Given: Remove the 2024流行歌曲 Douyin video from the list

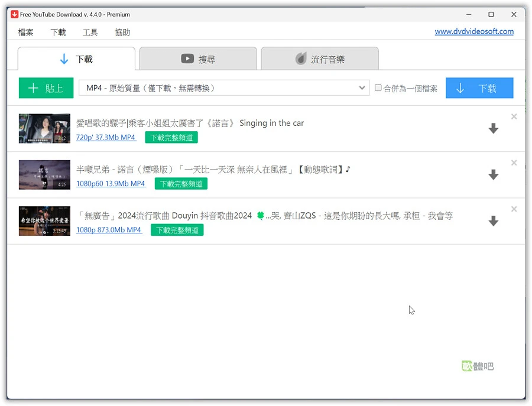Looking at the screenshot, I should 514,209.
